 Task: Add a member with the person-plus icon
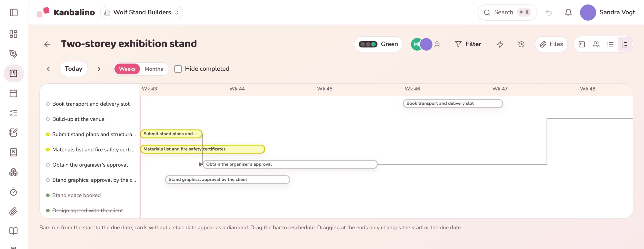pyautogui.click(x=438, y=44)
